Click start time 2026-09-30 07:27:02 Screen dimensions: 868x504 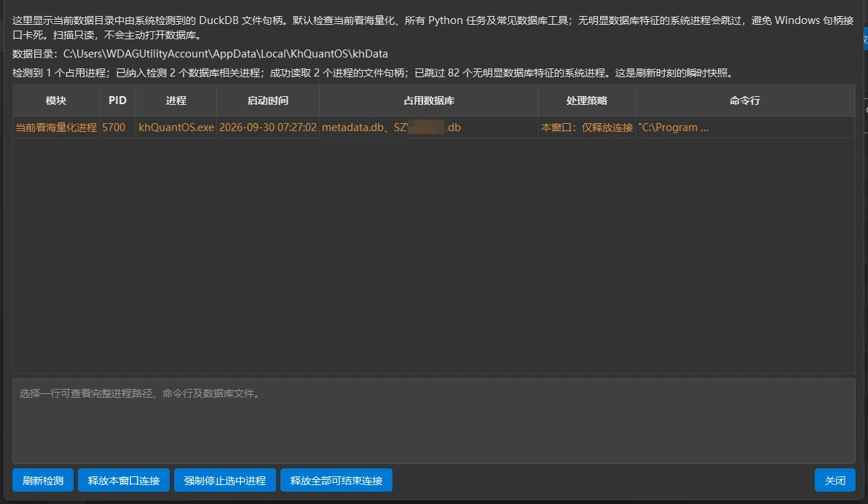(x=268, y=127)
